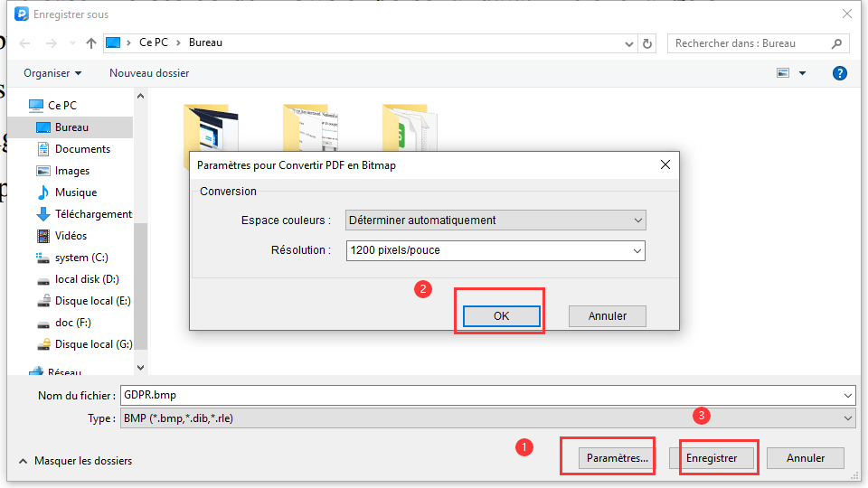Select the local disk (D:) drive

pyautogui.click(x=87, y=279)
